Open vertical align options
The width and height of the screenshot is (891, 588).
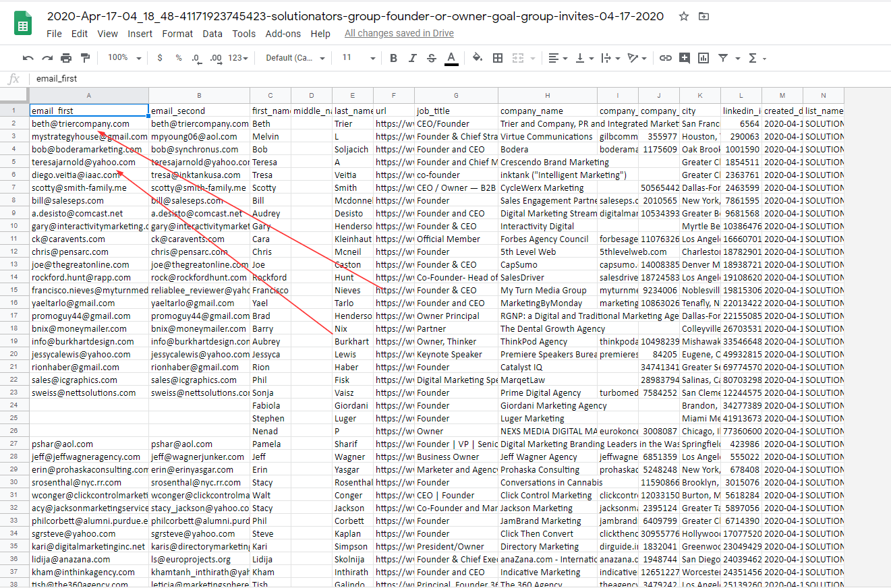coord(583,58)
